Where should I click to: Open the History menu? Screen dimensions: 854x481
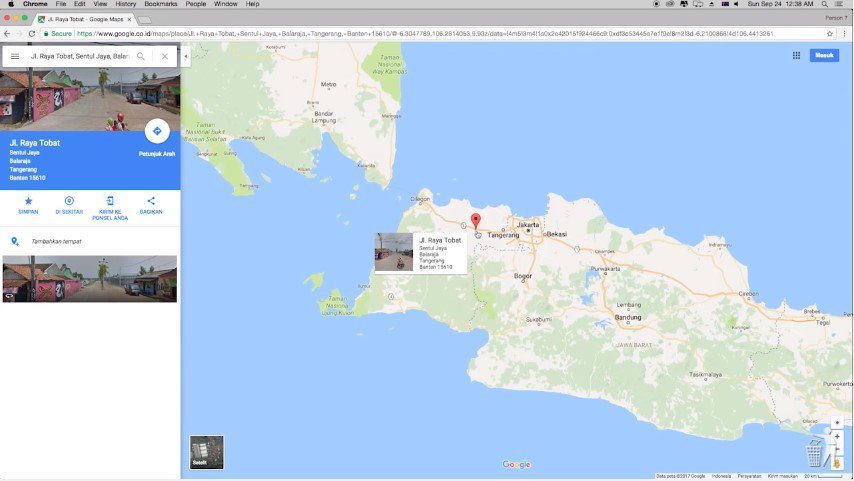[125, 4]
